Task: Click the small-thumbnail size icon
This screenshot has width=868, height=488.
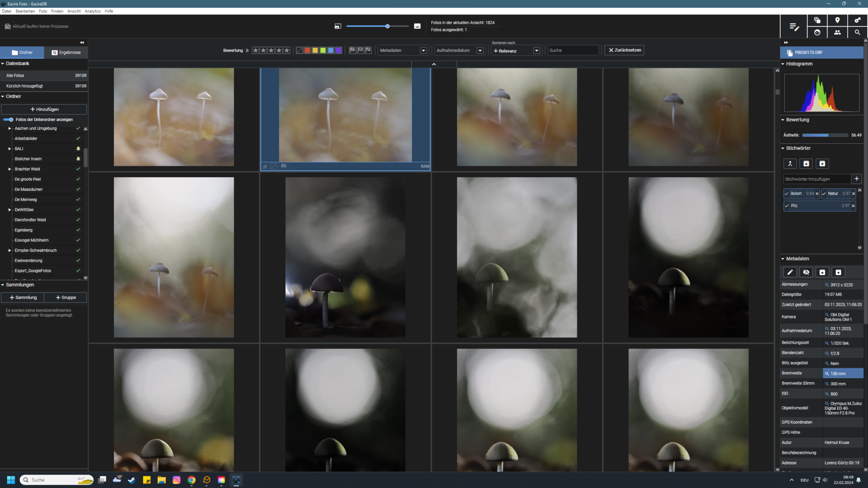Action: coord(338,26)
